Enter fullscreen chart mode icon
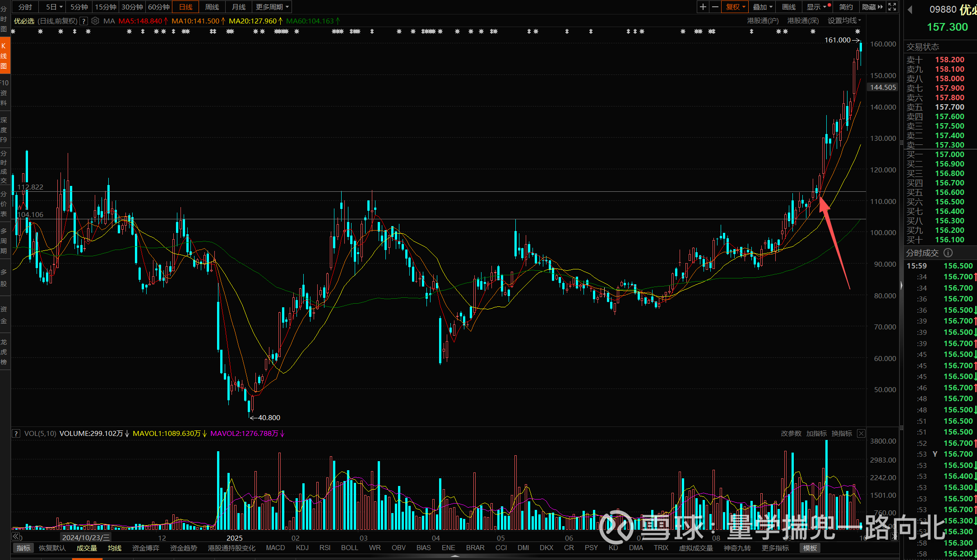The image size is (977, 560). (x=892, y=7)
